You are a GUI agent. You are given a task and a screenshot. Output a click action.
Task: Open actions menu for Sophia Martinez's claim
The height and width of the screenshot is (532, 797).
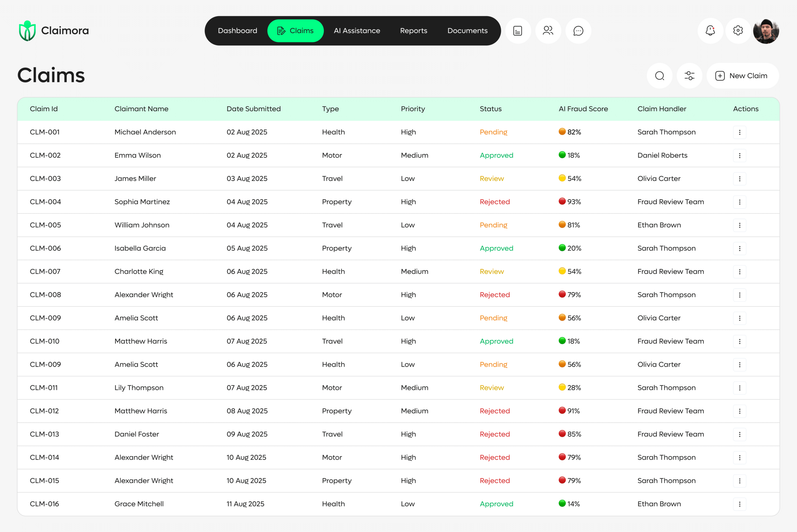pyautogui.click(x=740, y=201)
